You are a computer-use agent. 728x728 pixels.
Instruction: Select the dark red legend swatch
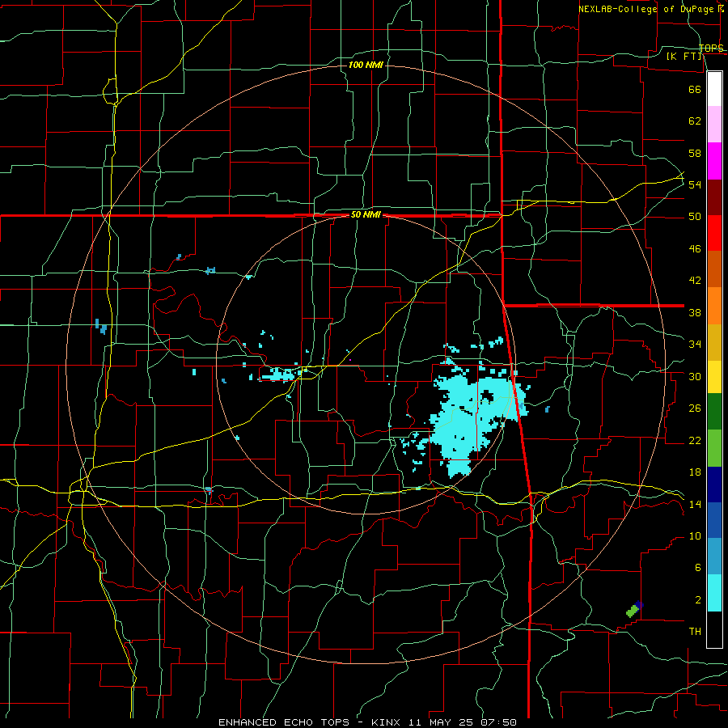coord(714,197)
